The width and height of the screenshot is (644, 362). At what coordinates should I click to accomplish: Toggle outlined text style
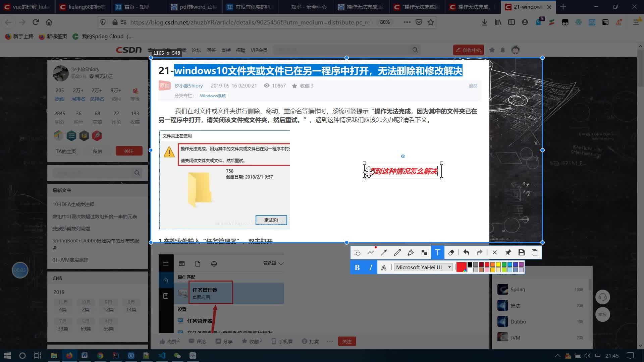click(384, 267)
